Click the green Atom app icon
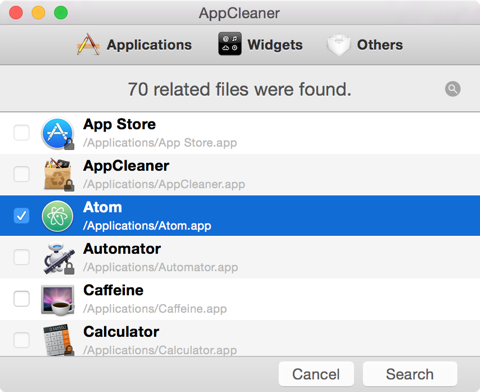480x392 pixels. [57, 216]
